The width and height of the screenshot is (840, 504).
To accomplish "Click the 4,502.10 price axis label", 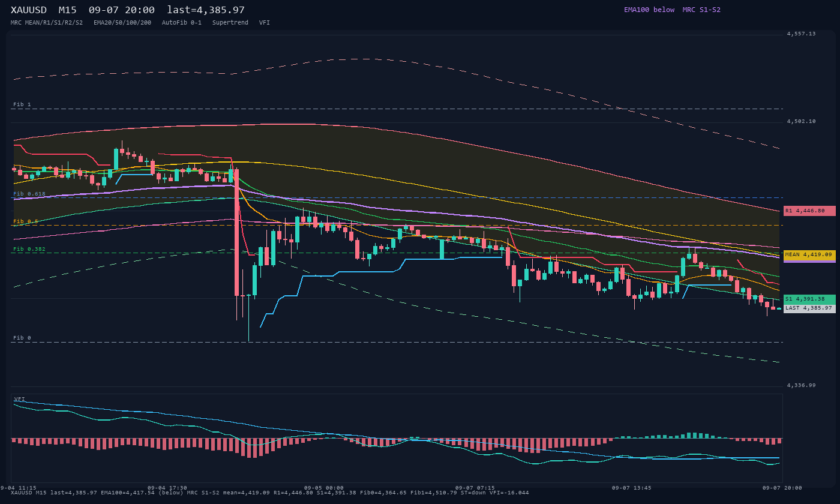I will coord(802,121).
